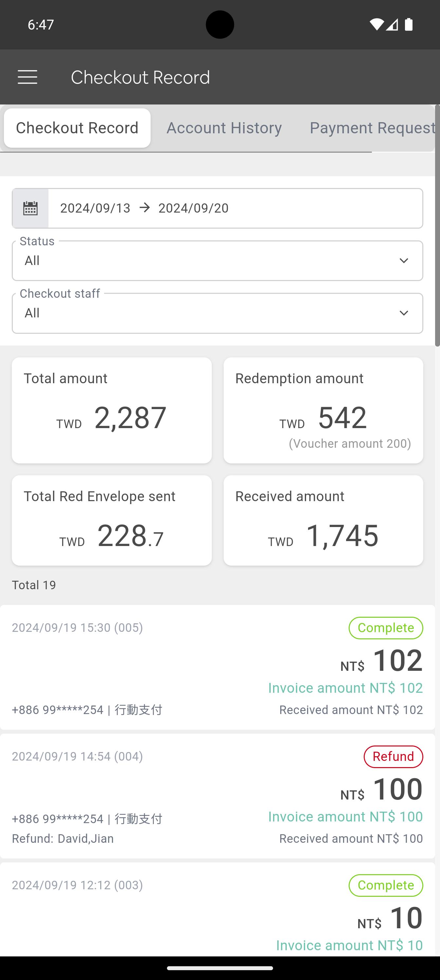The height and width of the screenshot is (980, 440).
Task: Tap the battery status icon
Action: pyautogui.click(x=409, y=25)
